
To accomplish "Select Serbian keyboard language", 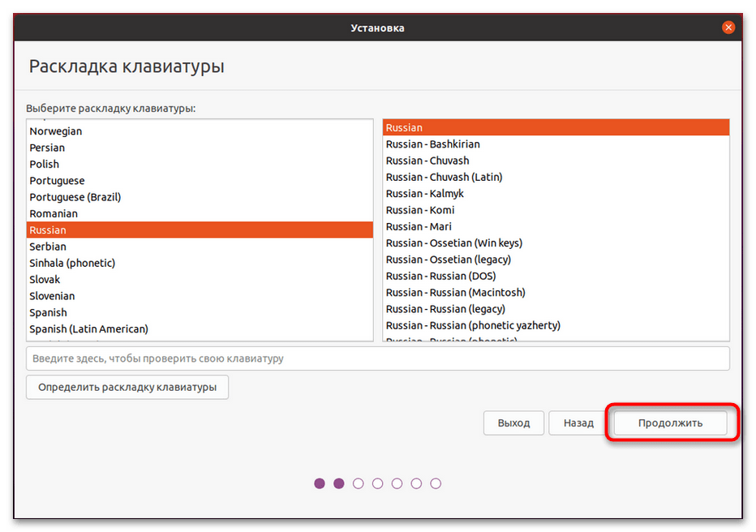I will click(x=48, y=247).
